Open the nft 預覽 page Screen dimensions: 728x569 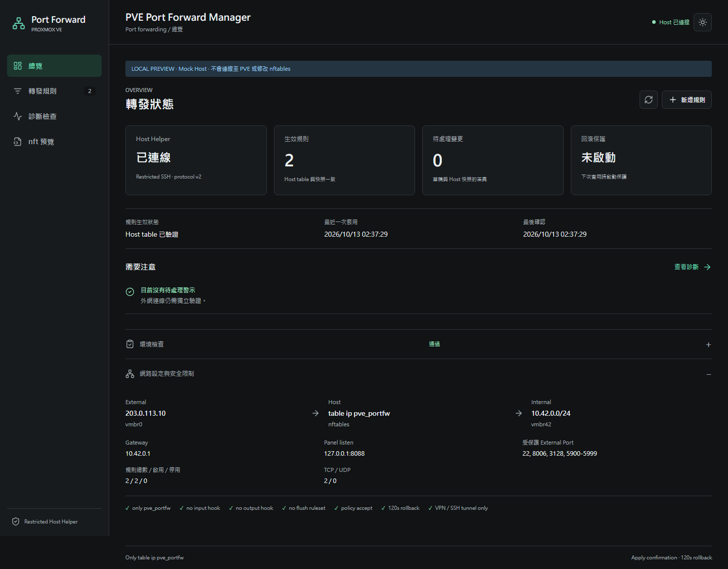[54, 142]
